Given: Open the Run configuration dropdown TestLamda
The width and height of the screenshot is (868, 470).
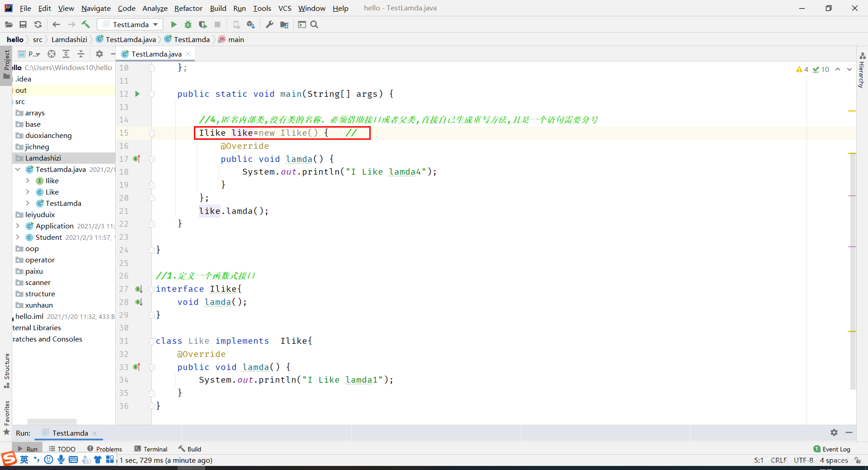Looking at the screenshot, I should pos(130,24).
